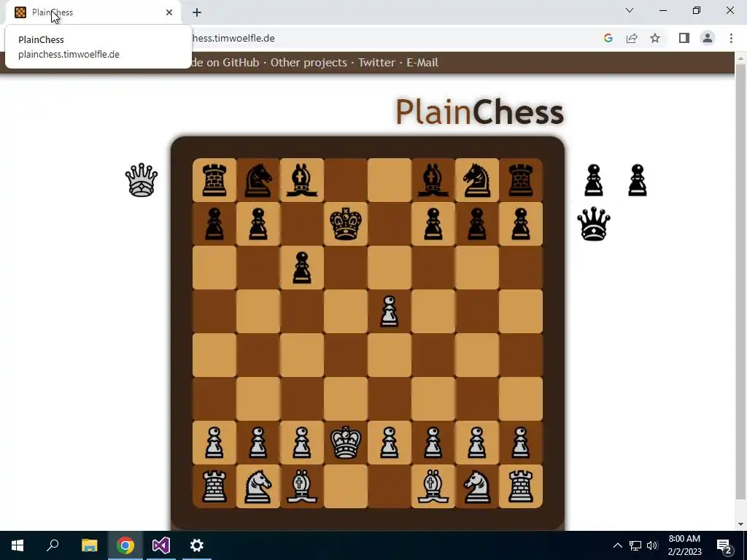Select the white pawn on c2
This screenshot has width=747, height=560.
(x=302, y=443)
